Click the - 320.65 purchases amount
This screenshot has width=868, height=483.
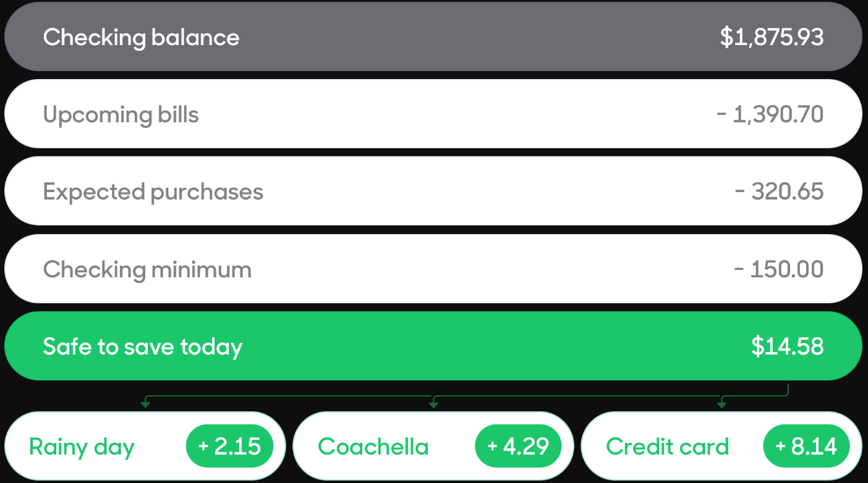coord(780,192)
